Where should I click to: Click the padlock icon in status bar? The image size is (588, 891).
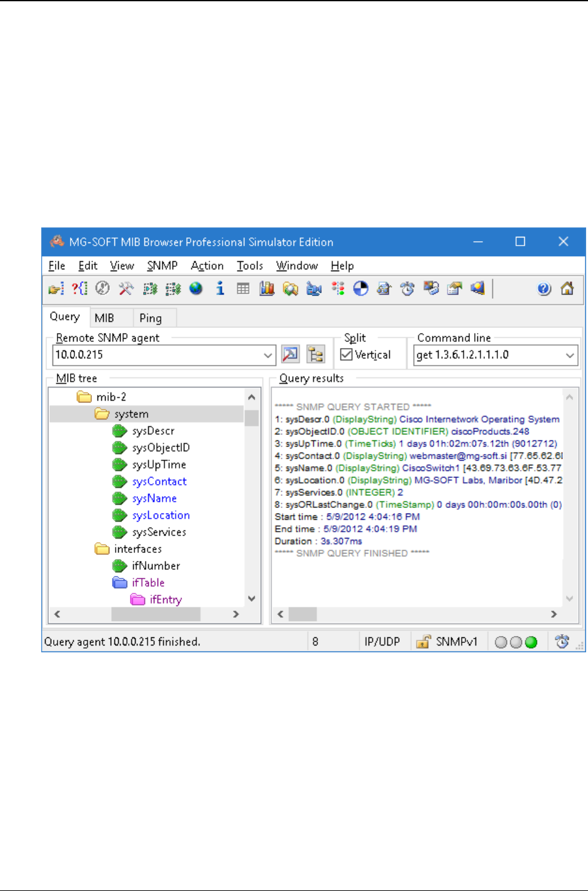(x=423, y=642)
